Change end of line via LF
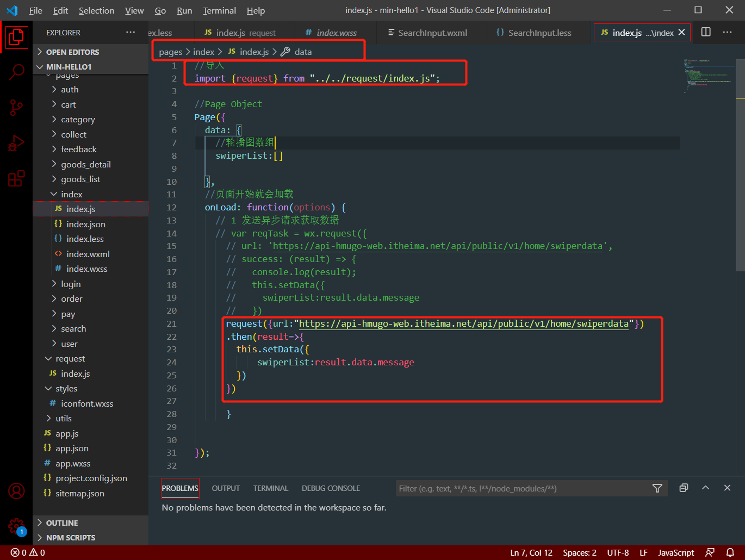The height and width of the screenshot is (560, 745). click(x=643, y=552)
